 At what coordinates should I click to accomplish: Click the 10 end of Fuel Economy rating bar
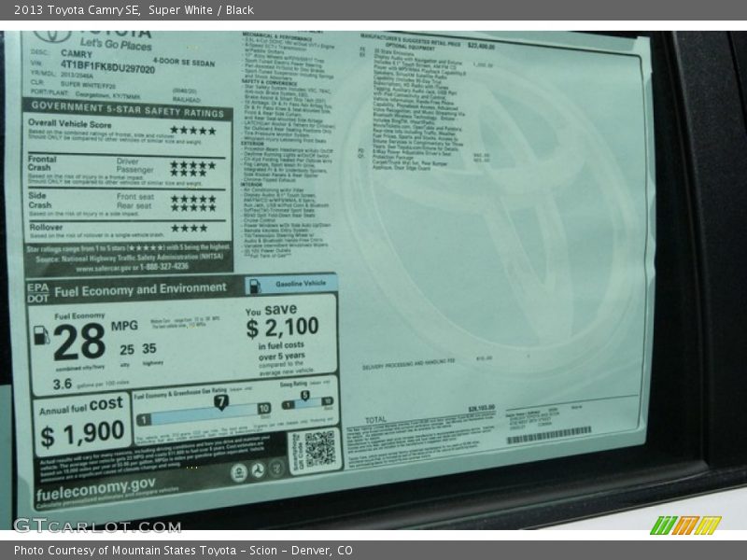[x=264, y=409]
